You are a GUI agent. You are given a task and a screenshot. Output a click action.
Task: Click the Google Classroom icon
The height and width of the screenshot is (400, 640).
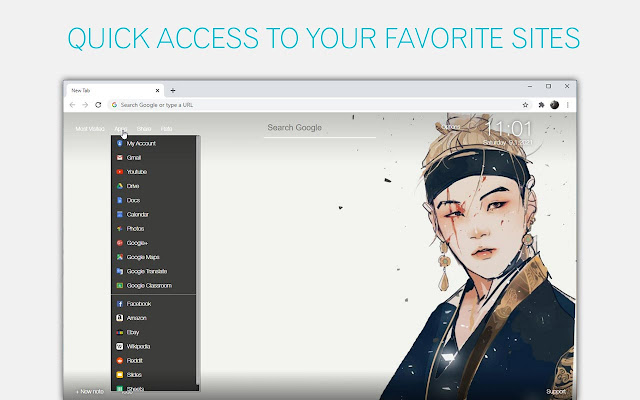pyautogui.click(x=120, y=285)
